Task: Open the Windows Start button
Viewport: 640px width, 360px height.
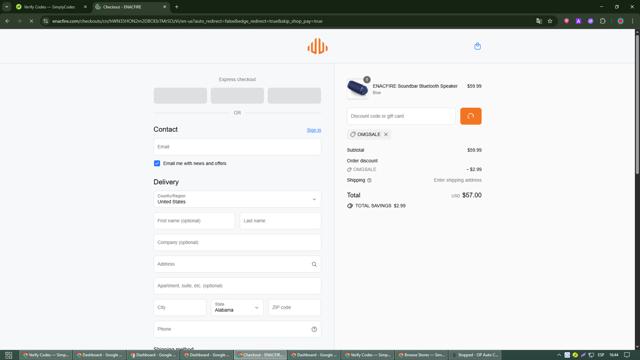Action: pos(8,355)
